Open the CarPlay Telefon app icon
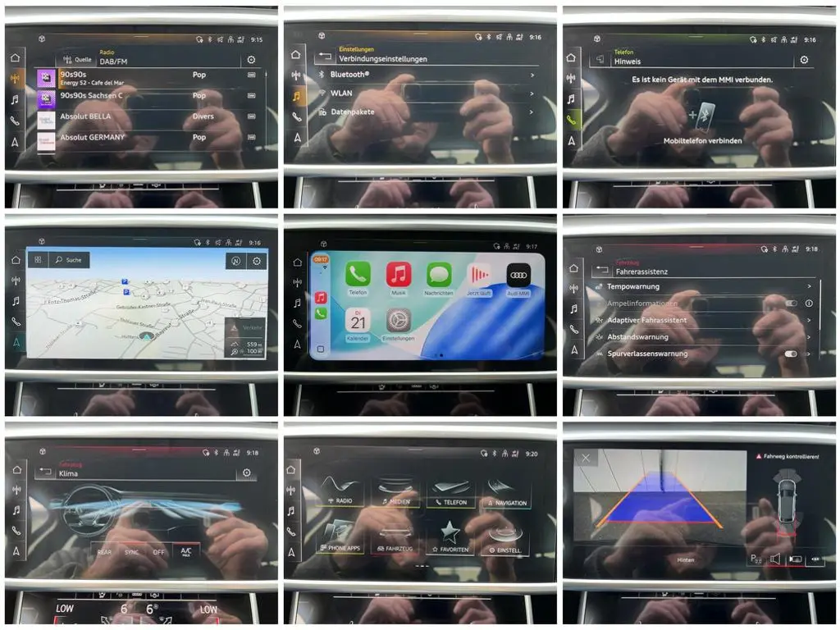Image resolution: width=840 pixels, height=630 pixels. (358, 275)
